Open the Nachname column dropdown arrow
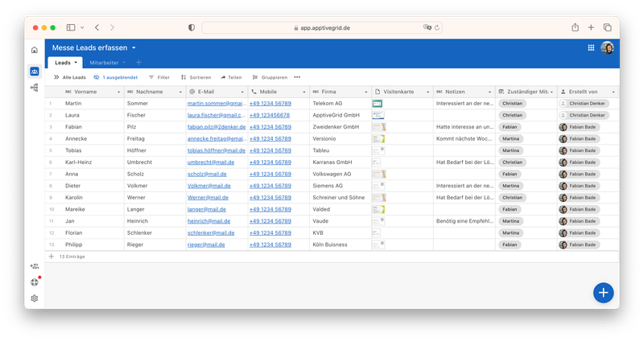644x341 pixels. point(180,92)
